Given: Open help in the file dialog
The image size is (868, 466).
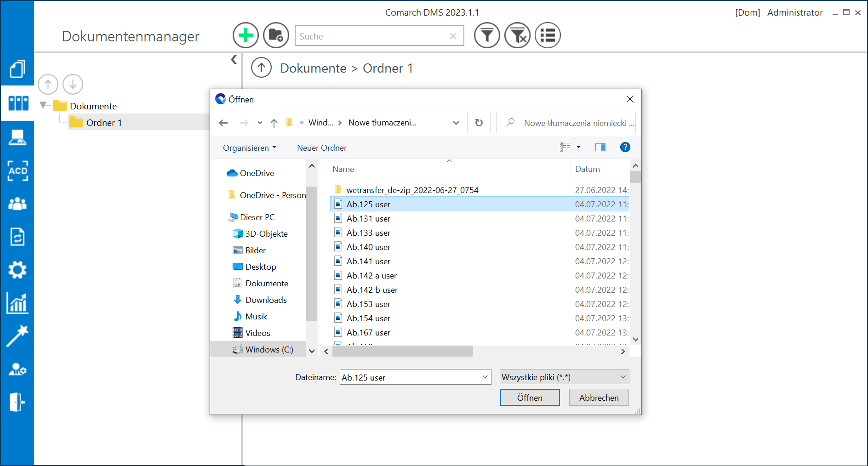Looking at the screenshot, I should tap(625, 147).
